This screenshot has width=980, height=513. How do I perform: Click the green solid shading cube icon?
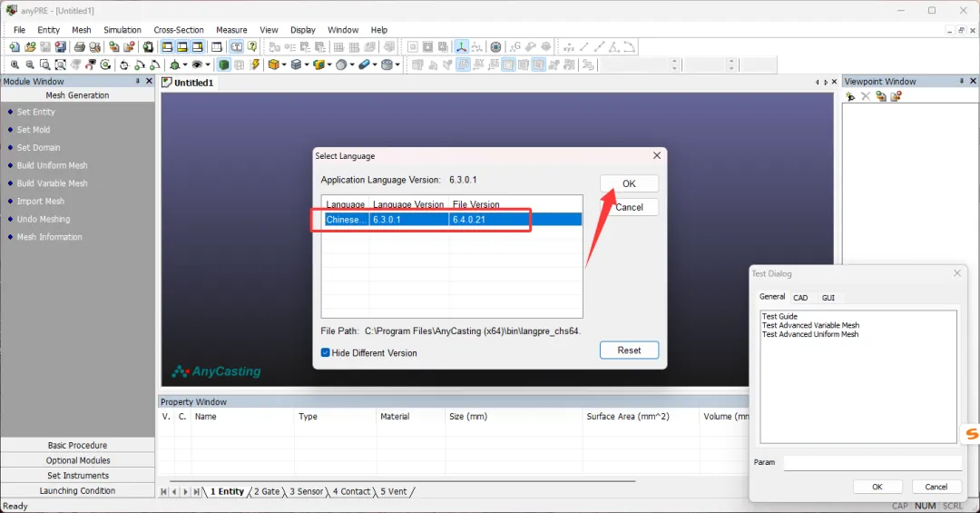point(224,64)
